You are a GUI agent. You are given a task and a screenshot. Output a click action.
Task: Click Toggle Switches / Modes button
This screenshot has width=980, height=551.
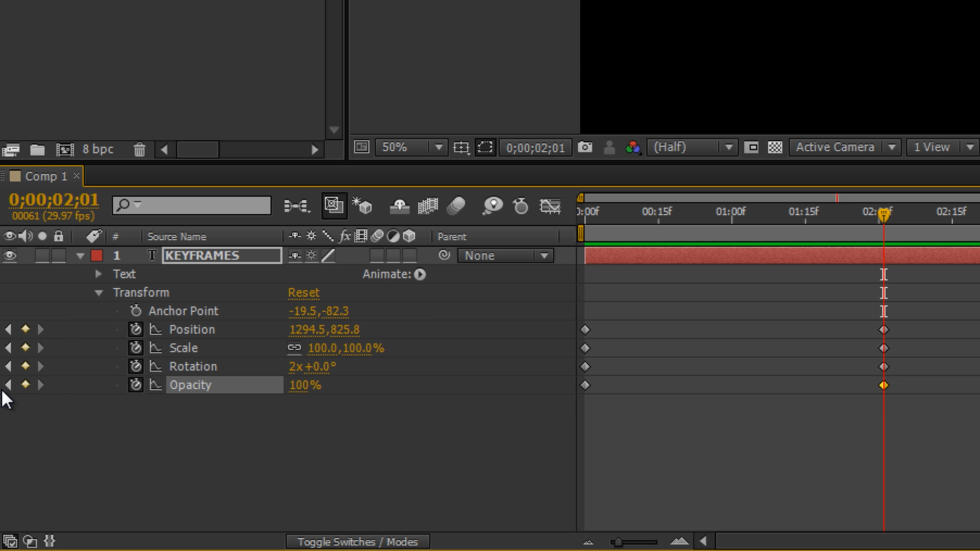point(358,542)
